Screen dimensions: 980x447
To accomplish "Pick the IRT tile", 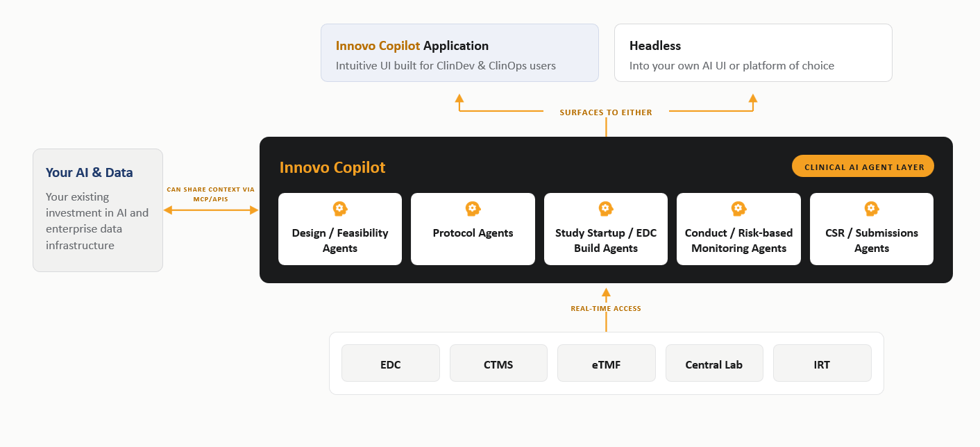I will (822, 363).
